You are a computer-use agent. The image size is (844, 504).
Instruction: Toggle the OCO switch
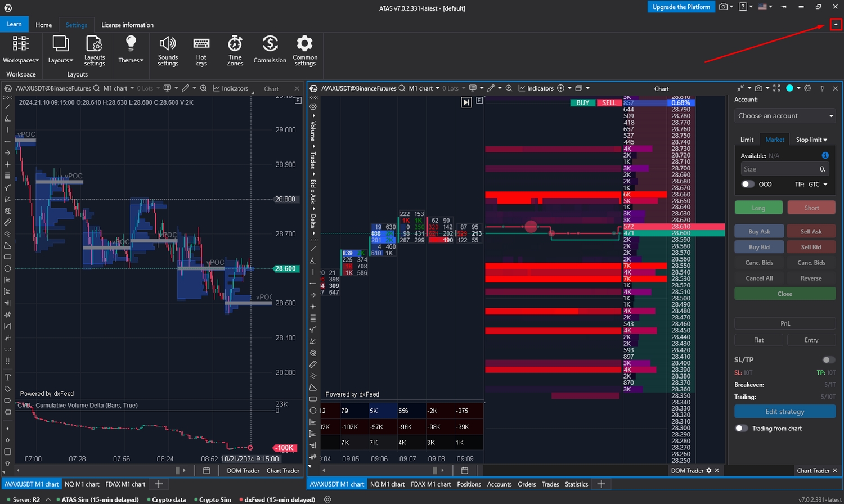click(747, 184)
